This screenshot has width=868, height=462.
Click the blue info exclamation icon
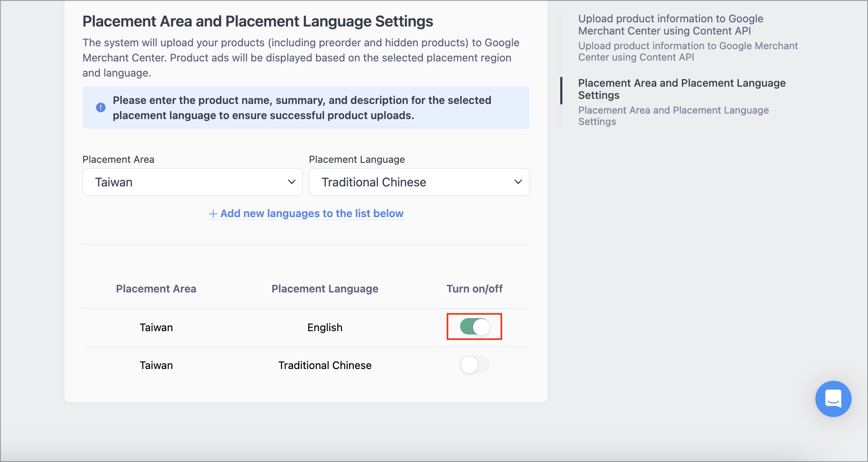pos(101,108)
